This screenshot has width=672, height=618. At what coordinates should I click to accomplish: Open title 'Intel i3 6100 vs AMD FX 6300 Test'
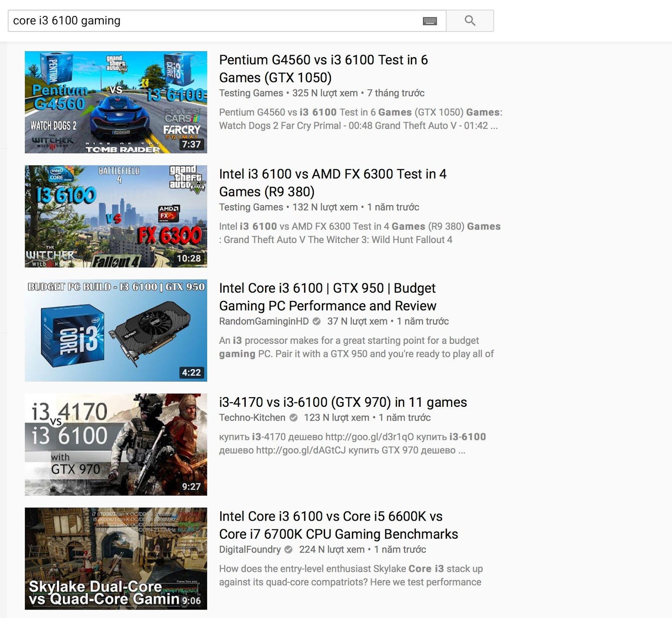pyautogui.click(x=333, y=183)
